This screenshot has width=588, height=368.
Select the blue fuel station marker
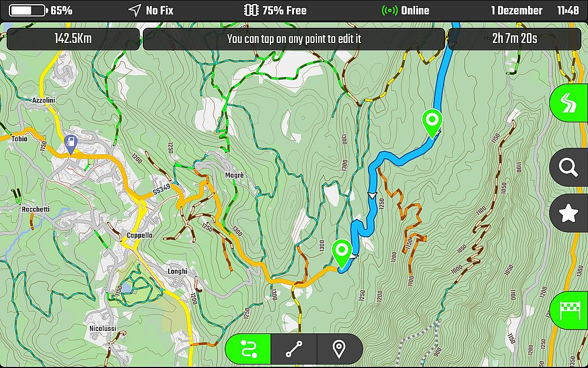[71, 145]
